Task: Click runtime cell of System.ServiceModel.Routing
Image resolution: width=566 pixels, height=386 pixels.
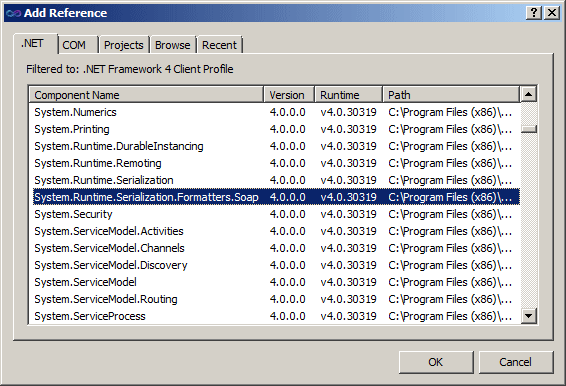Action: (348, 299)
